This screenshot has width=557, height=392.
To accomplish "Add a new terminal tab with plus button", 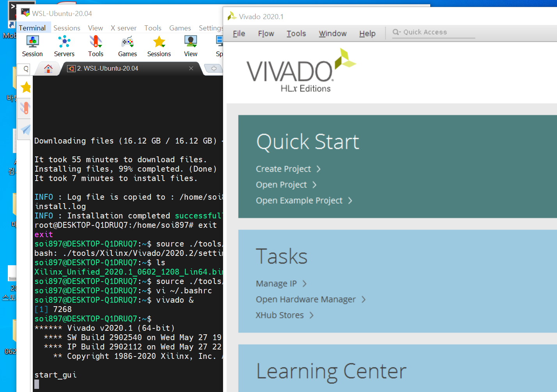I will coord(214,69).
